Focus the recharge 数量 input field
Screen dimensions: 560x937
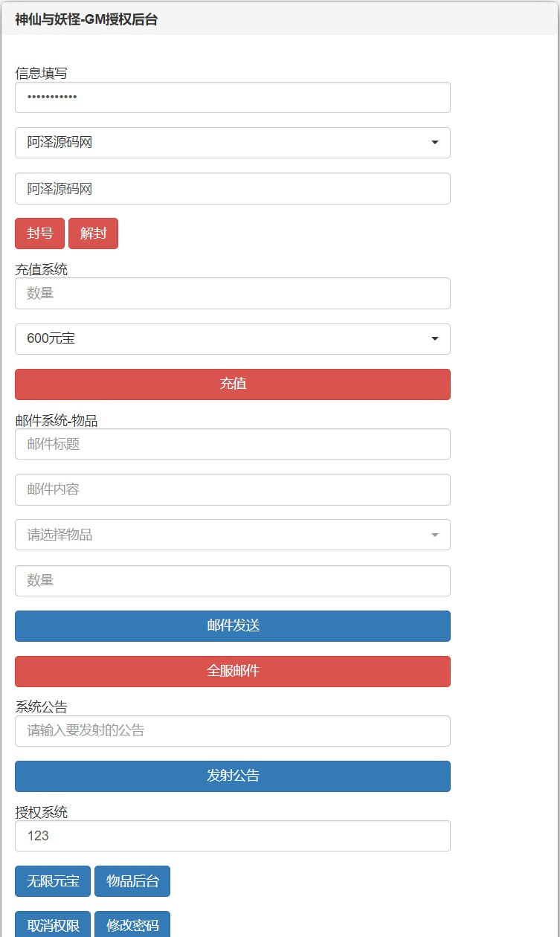point(232,294)
